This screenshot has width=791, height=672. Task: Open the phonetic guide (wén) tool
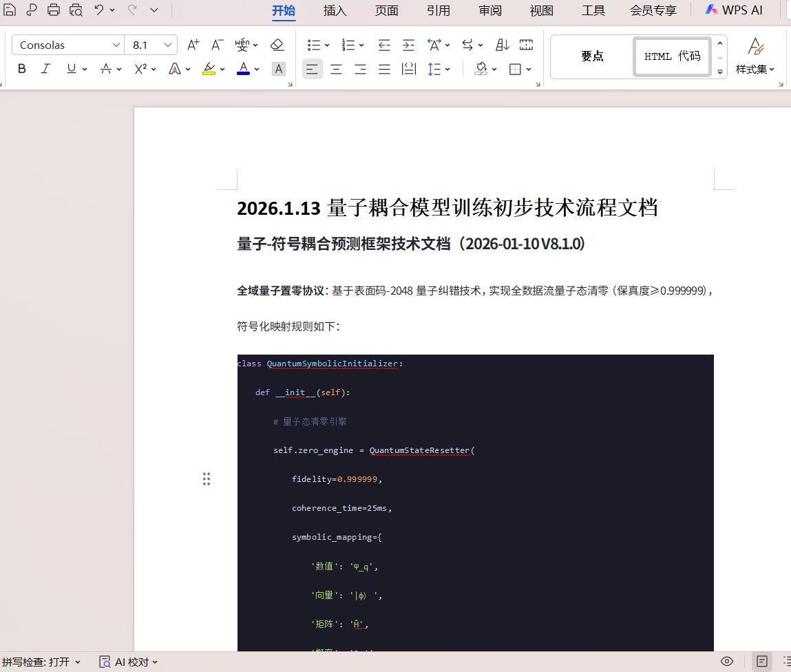tap(242, 45)
